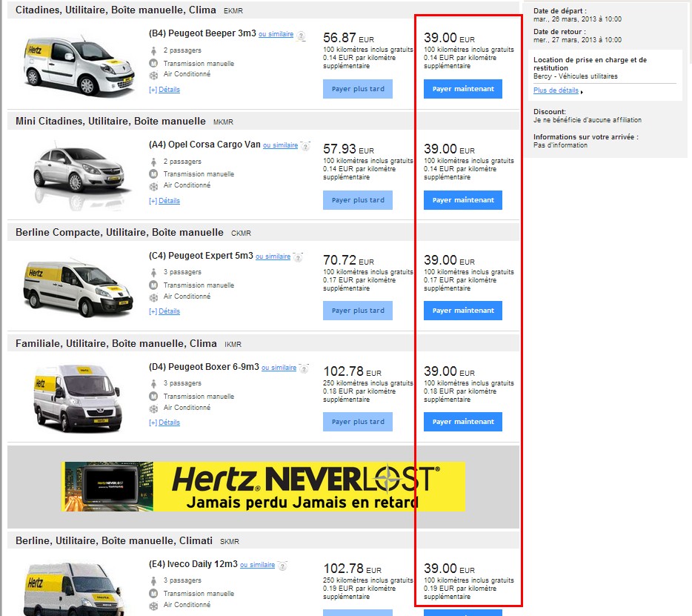Open 'ou similaire' link for Peugeot Boxer
This screenshot has height=616, width=692.
279,368
